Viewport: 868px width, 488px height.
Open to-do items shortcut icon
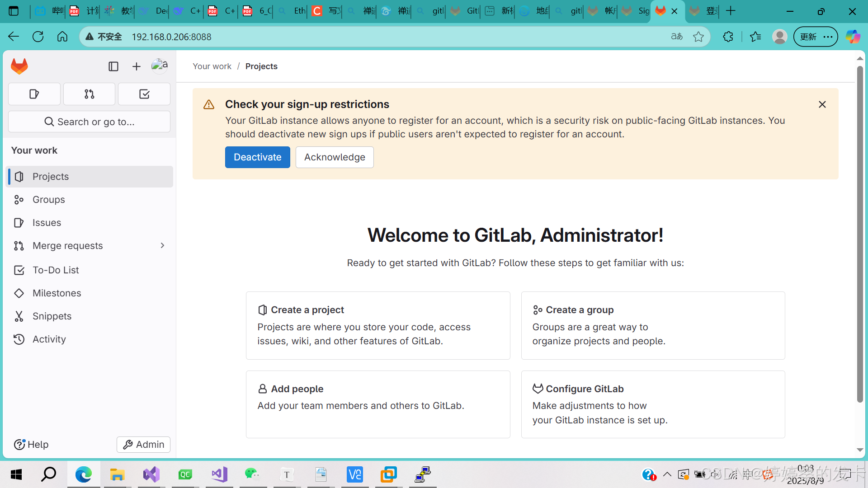tap(144, 94)
